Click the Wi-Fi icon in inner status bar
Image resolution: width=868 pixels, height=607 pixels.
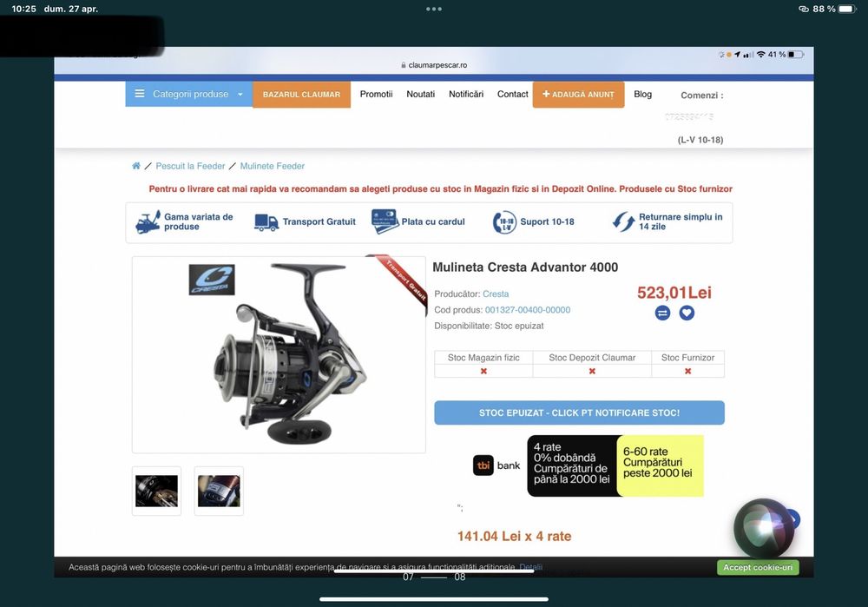(761, 55)
